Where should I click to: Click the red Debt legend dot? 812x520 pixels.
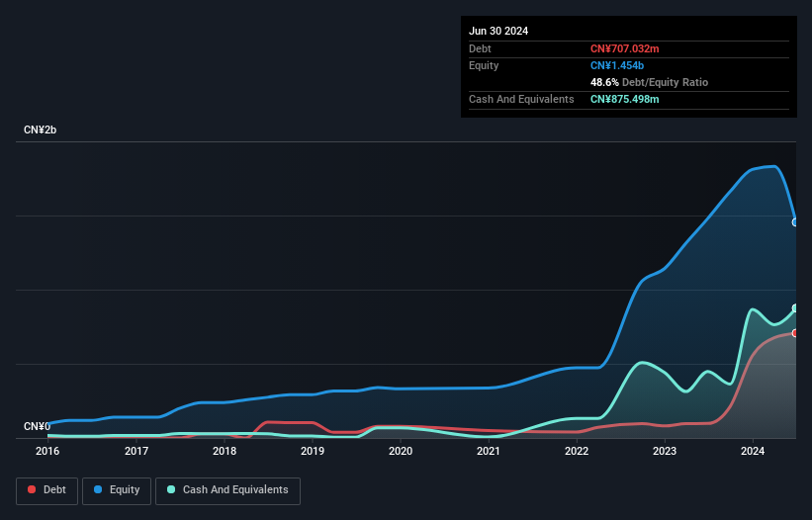click(x=32, y=489)
